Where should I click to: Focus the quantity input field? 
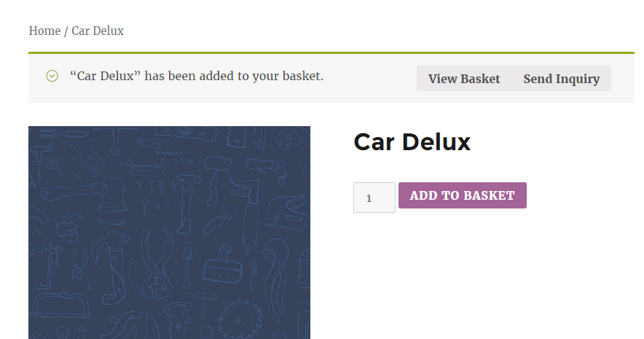(x=374, y=198)
